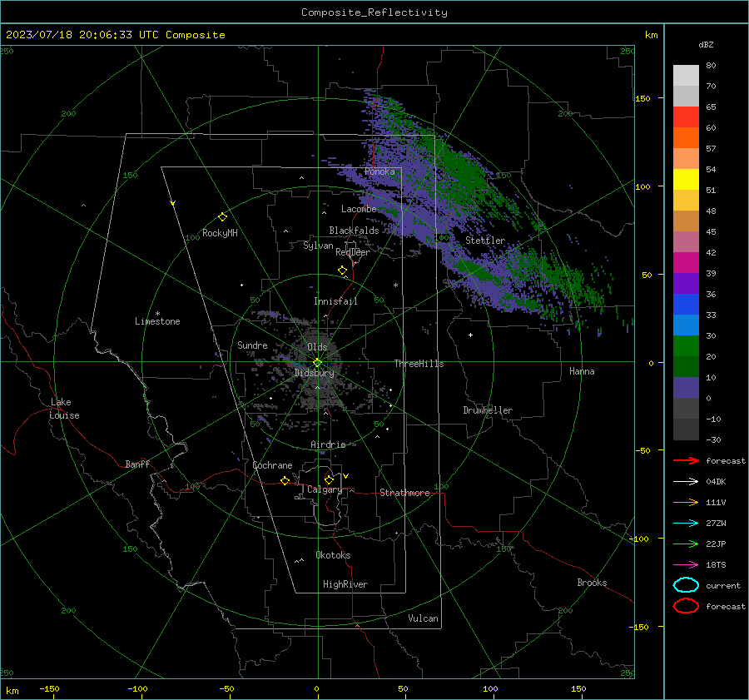
Task: Select the pink 42-45 dBZ swatch
Action: coord(686,241)
